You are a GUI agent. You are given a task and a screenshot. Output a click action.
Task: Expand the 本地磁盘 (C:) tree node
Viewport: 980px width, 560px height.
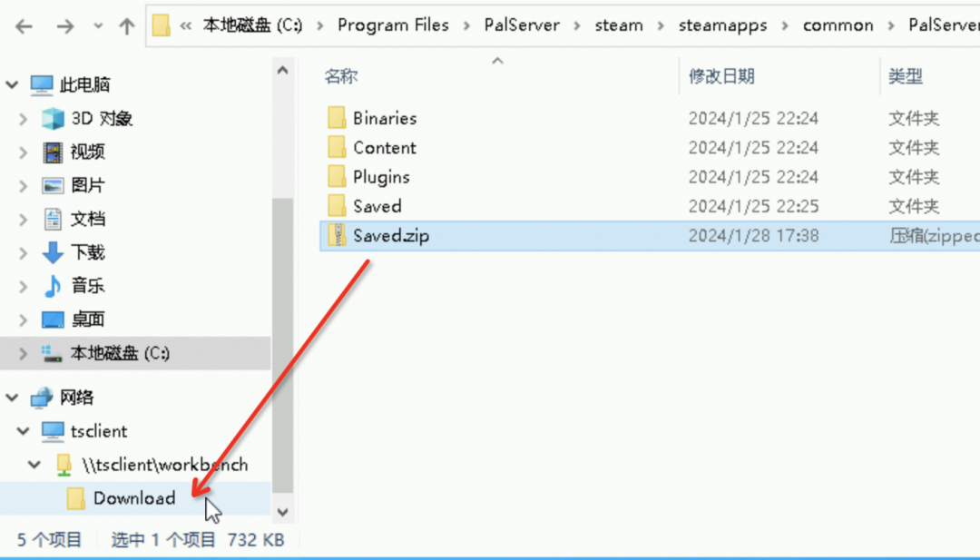(23, 353)
